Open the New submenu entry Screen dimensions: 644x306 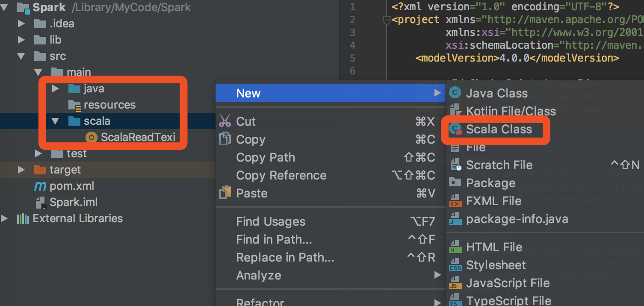(x=330, y=93)
